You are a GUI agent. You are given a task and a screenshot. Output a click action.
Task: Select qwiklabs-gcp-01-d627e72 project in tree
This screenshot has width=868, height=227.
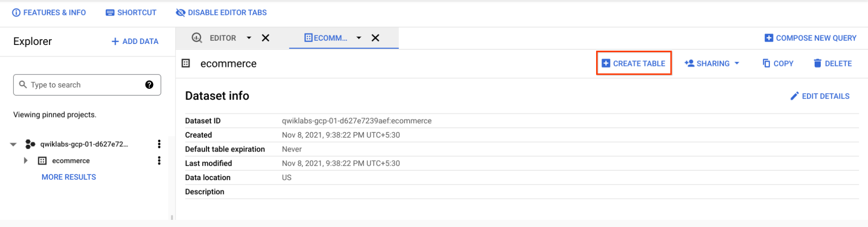(x=84, y=144)
